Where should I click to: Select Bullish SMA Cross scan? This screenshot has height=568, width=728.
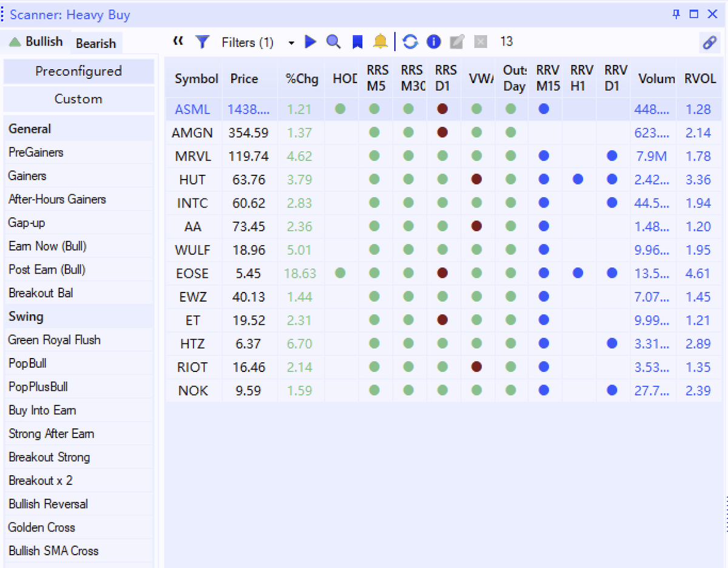coord(78,551)
